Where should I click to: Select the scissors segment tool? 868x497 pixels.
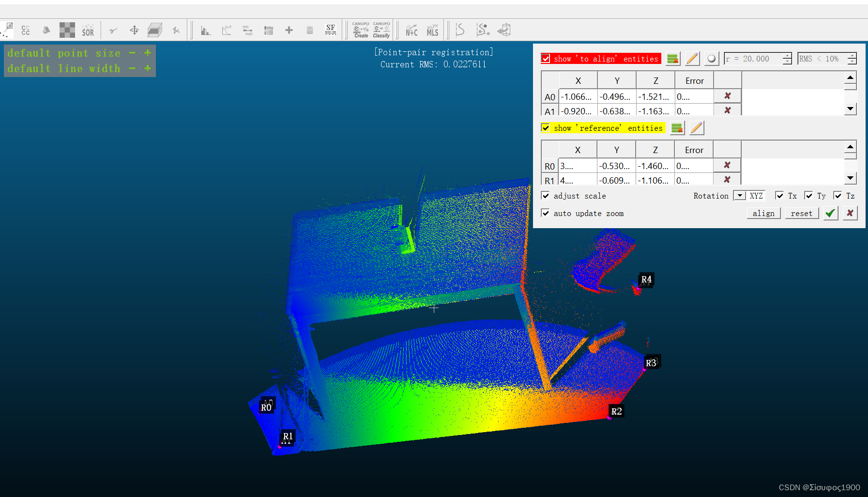pos(113,31)
